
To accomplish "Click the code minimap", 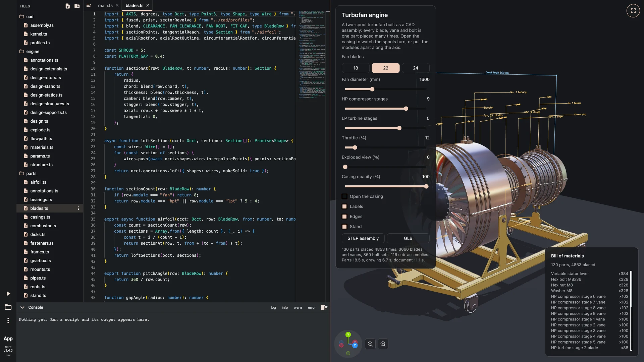I will point(312,55).
